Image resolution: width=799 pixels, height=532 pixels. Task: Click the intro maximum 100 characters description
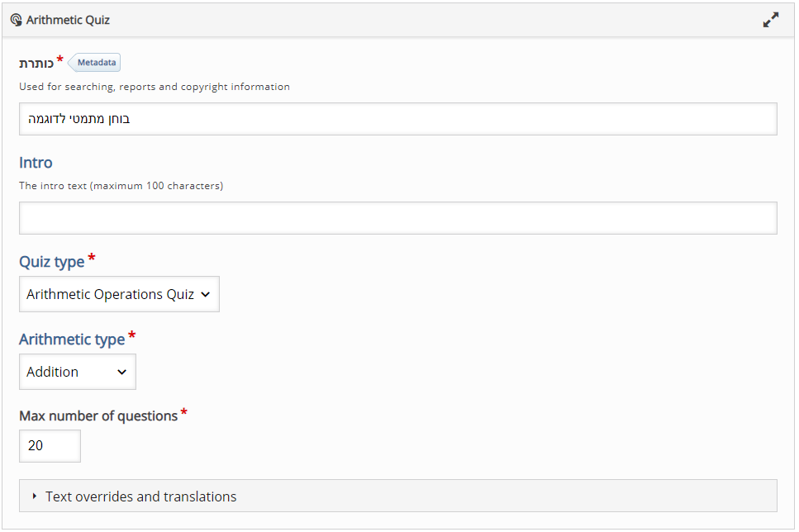(121, 186)
